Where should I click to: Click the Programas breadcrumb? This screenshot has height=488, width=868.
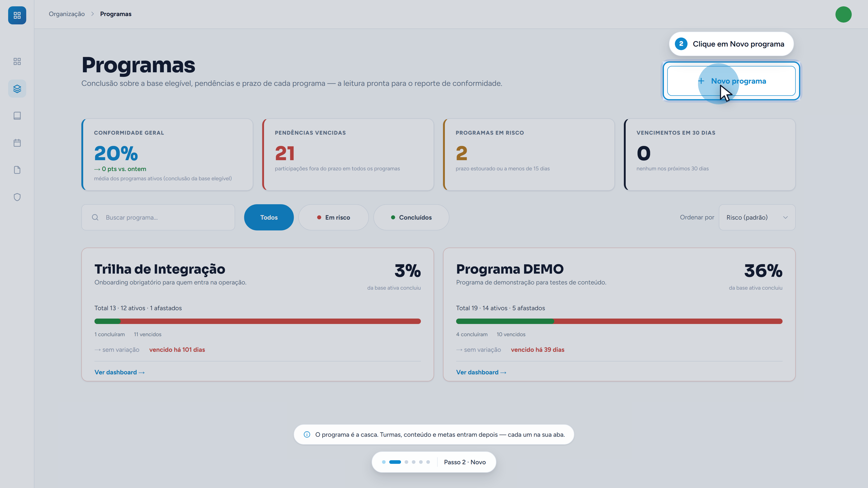(116, 14)
